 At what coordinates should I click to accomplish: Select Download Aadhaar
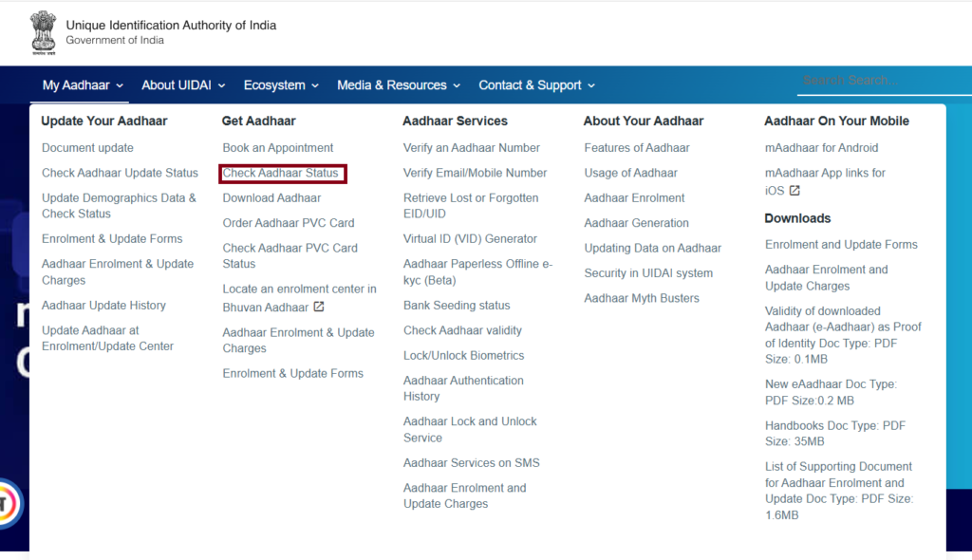(271, 197)
